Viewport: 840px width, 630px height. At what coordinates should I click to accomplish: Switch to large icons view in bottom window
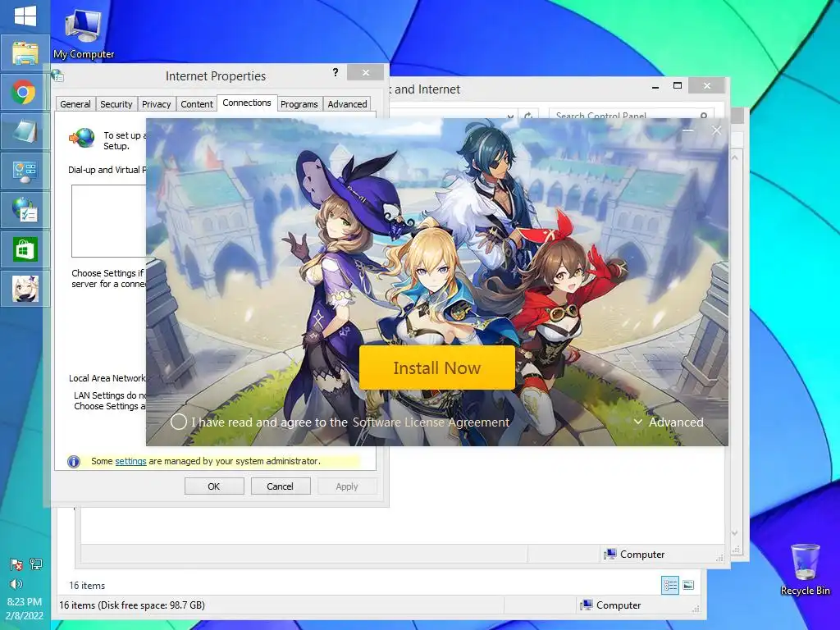688,585
